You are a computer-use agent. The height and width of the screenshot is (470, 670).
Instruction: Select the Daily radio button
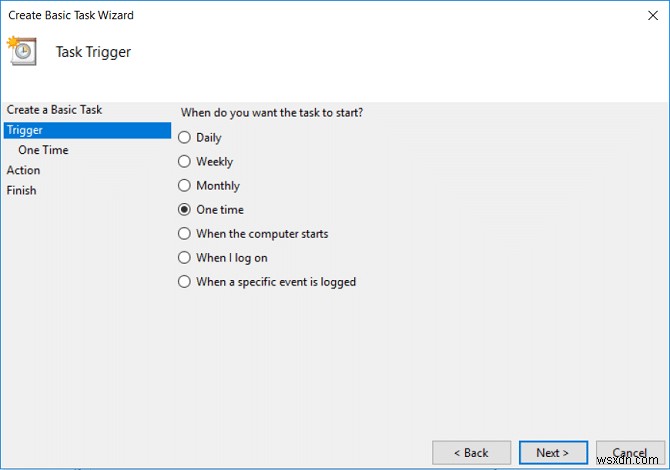coord(184,138)
